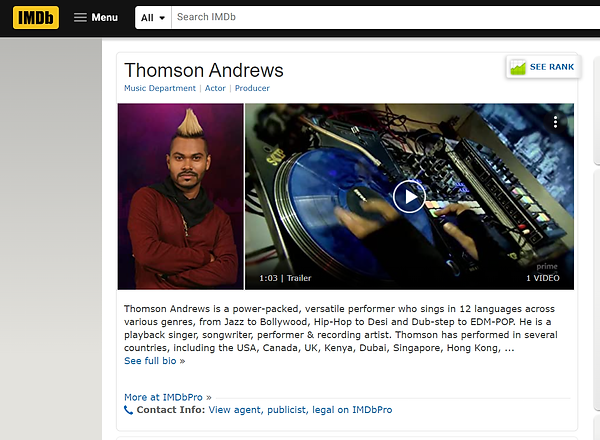Viewport: 600px width, 440px height.
Task: Click the SEE RANK button
Action: coord(543,67)
